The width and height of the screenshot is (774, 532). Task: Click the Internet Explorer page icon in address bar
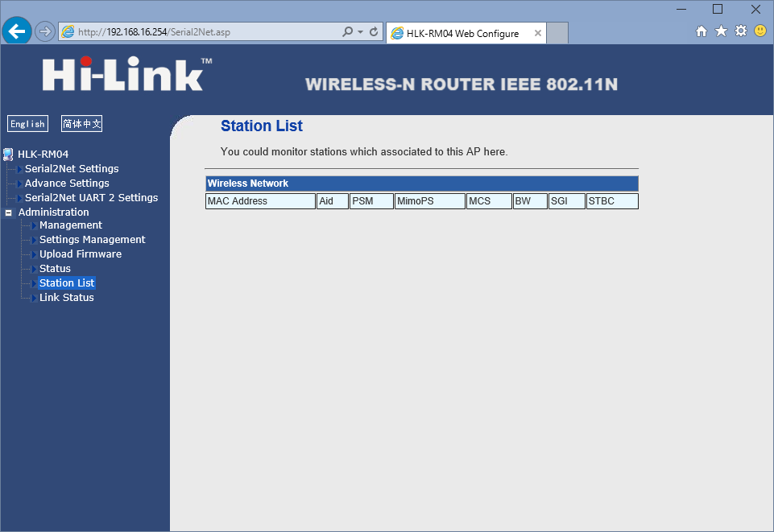point(68,32)
